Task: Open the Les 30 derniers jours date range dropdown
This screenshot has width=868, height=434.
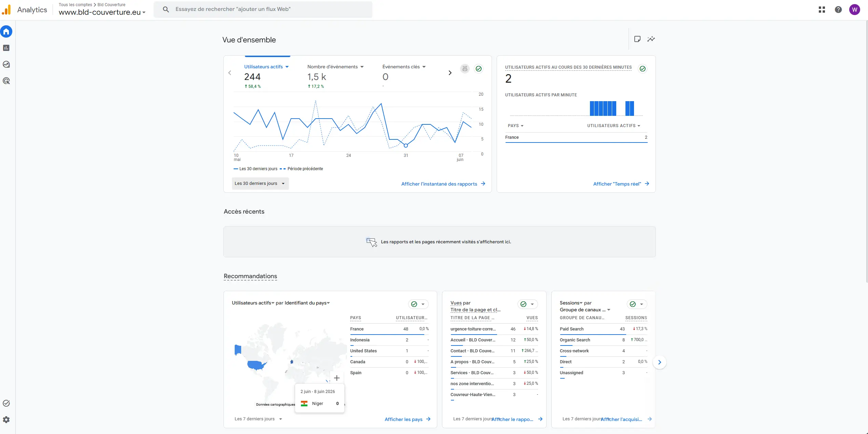Action: (x=260, y=184)
